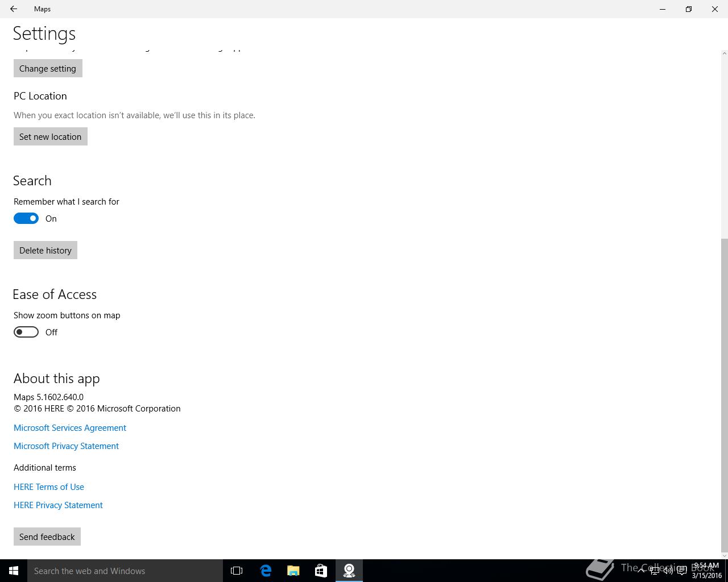
Task: Restore down the Maps window
Action: [x=689, y=9]
